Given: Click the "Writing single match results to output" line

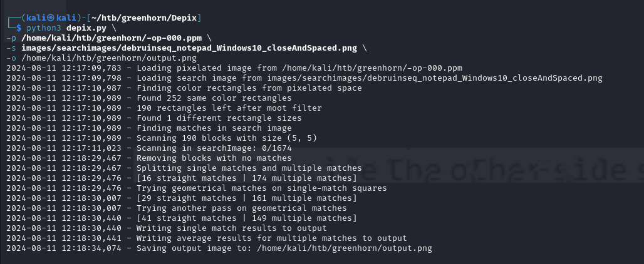Looking at the screenshot, I should tap(232, 228).
